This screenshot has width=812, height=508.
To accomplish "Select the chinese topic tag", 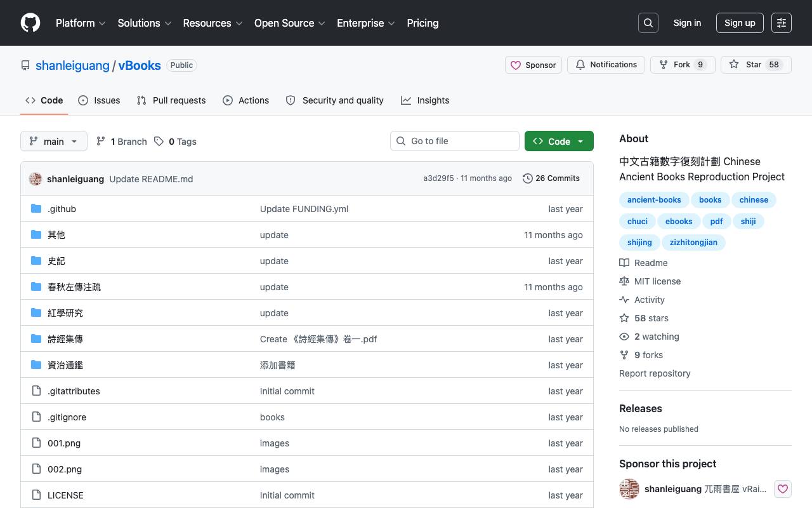I will [x=754, y=200].
